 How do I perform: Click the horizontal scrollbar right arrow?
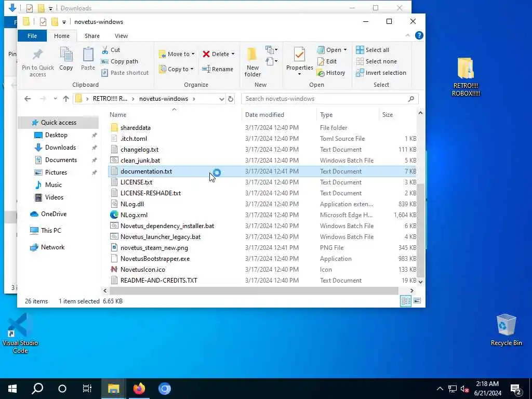coord(411,291)
